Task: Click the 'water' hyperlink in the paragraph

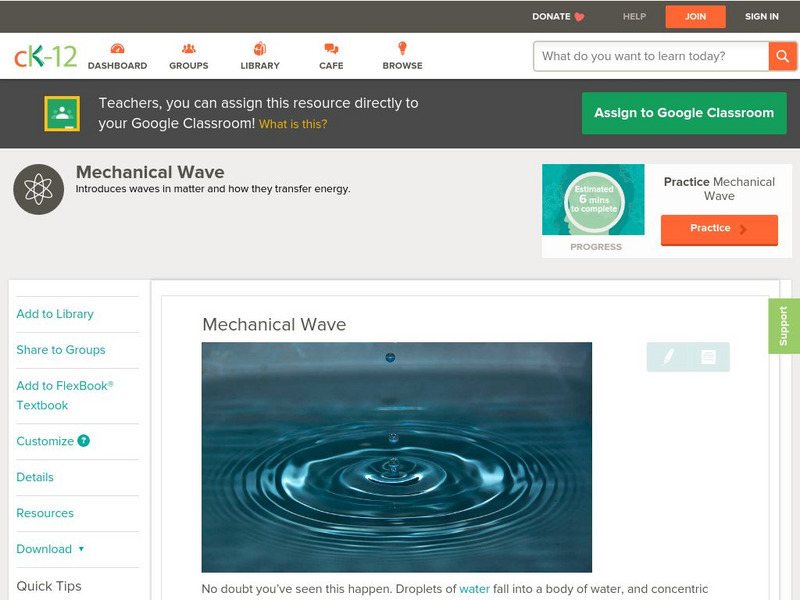Action: click(x=474, y=589)
